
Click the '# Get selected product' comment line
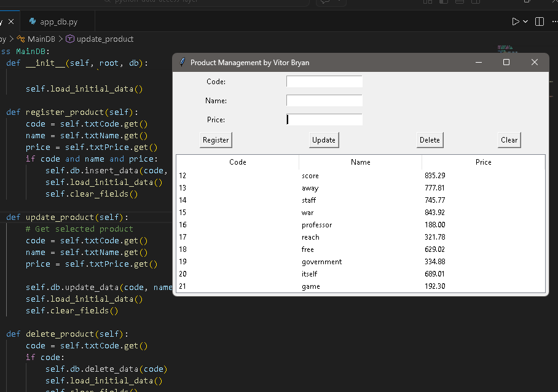click(79, 229)
